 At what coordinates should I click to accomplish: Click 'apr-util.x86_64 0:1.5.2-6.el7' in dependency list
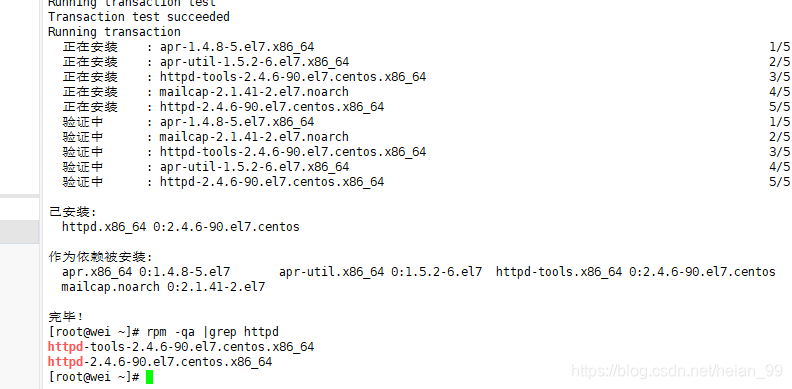(x=380, y=272)
